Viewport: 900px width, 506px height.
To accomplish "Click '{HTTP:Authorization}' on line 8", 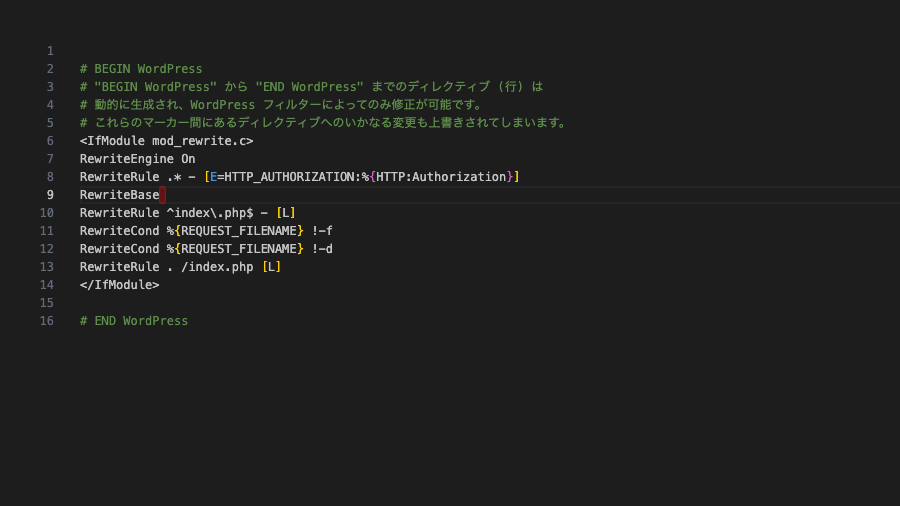I will (441, 177).
